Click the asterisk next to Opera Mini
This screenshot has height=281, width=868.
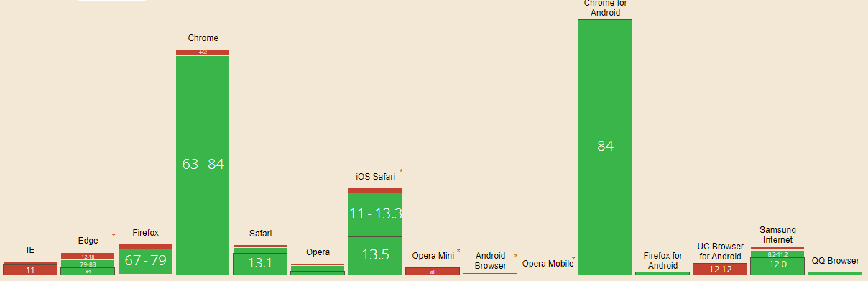pos(458,251)
